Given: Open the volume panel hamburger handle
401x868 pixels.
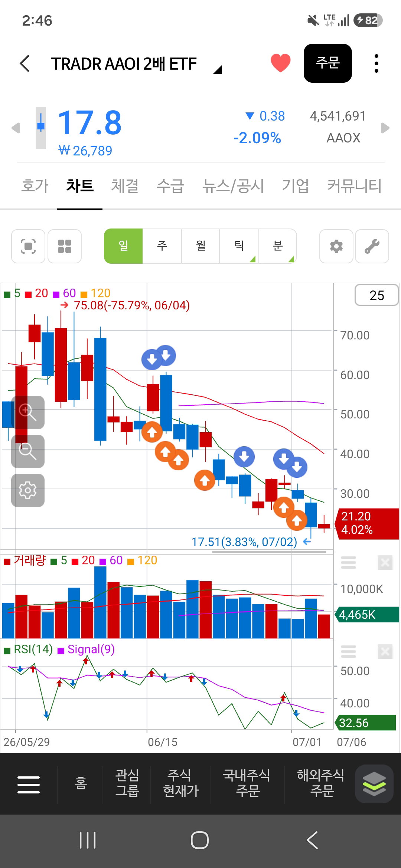Looking at the screenshot, I should click(x=348, y=563).
